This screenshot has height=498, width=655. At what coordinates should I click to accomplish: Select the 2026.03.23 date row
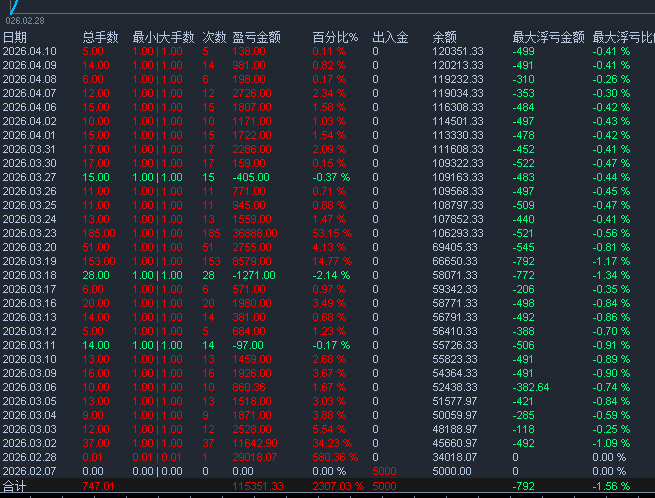(x=30, y=233)
